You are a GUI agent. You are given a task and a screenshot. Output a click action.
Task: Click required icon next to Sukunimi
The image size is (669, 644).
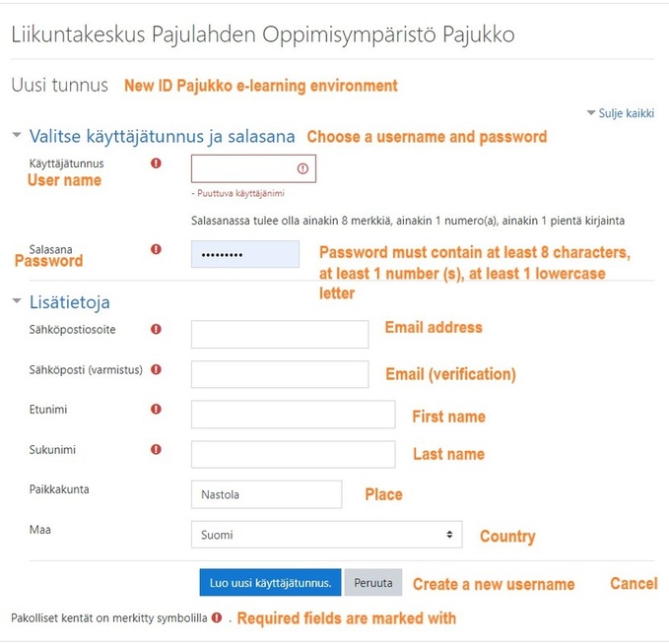156,450
